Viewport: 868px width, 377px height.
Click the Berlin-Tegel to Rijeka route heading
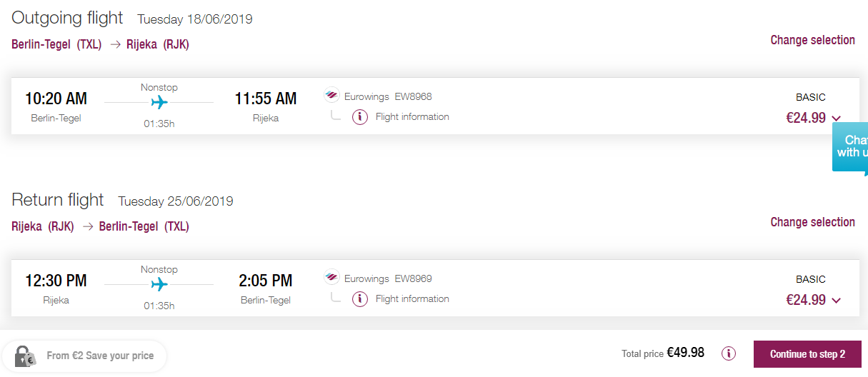pyautogui.click(x=100, y=44)
